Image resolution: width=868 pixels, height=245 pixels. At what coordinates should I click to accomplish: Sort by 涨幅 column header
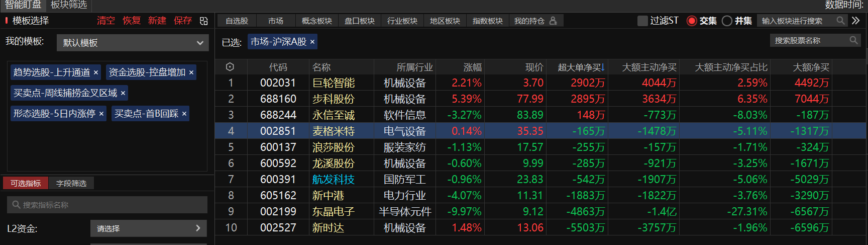coord(473,67)
